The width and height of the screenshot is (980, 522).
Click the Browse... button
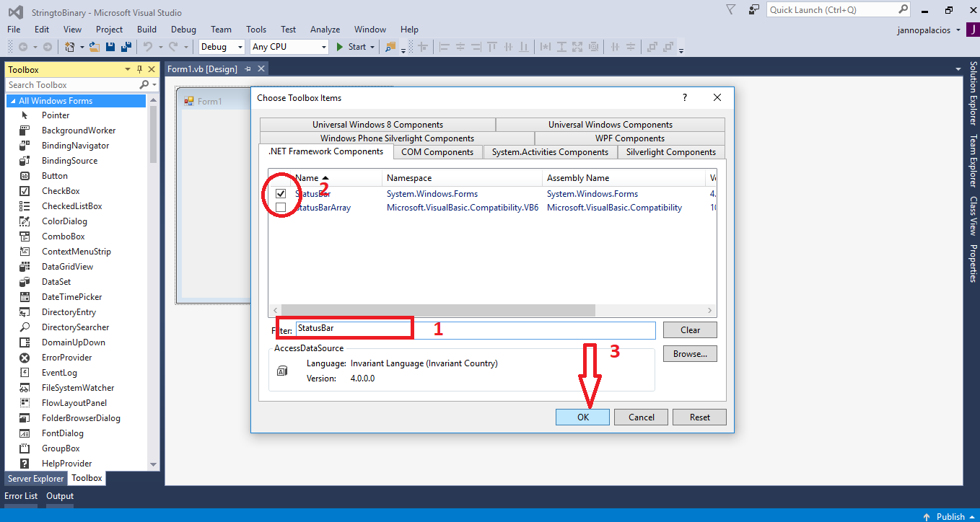click(691, 354)
